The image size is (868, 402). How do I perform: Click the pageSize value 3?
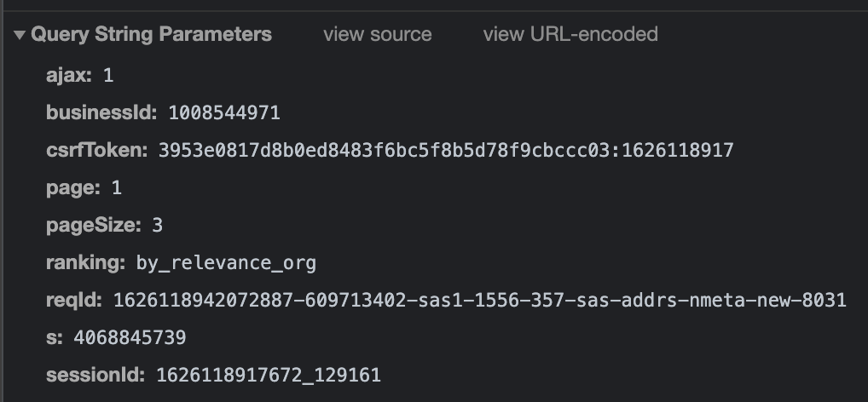click(x=158, y=225)
